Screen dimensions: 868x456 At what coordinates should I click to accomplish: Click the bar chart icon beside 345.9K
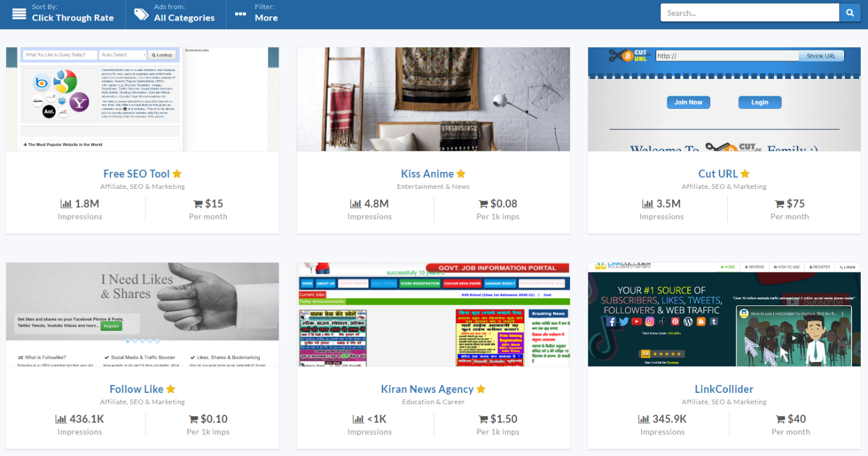click(643, 419)
